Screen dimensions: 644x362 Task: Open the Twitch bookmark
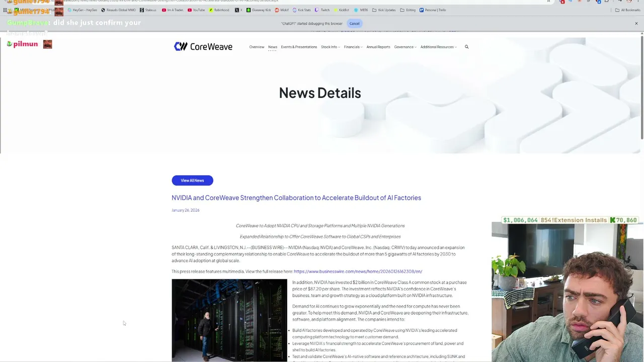pos(322,10)
